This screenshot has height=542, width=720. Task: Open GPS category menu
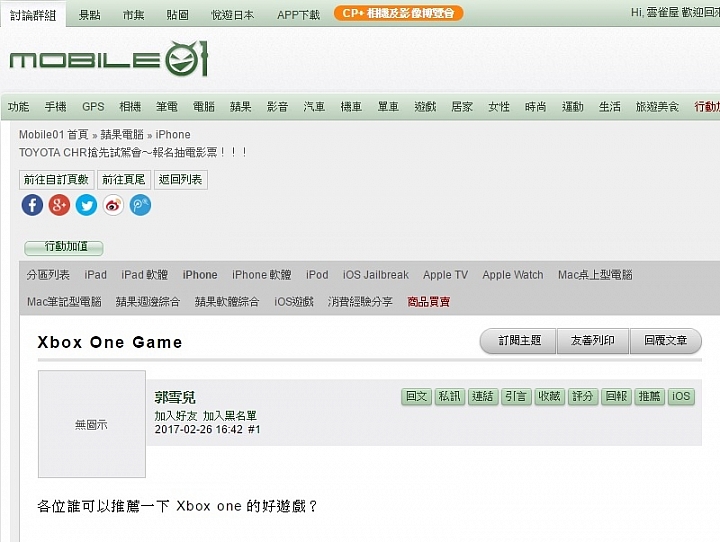(x=93, y=107)
